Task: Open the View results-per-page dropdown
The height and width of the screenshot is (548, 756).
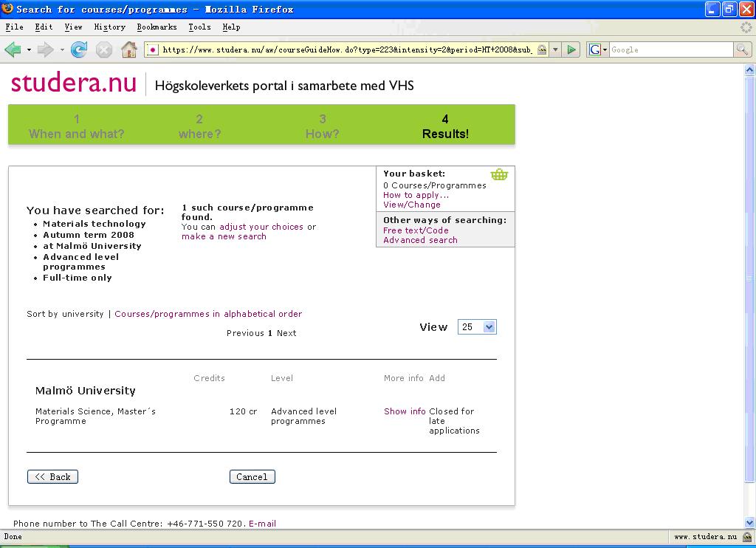Action: (x=477, y=327)
